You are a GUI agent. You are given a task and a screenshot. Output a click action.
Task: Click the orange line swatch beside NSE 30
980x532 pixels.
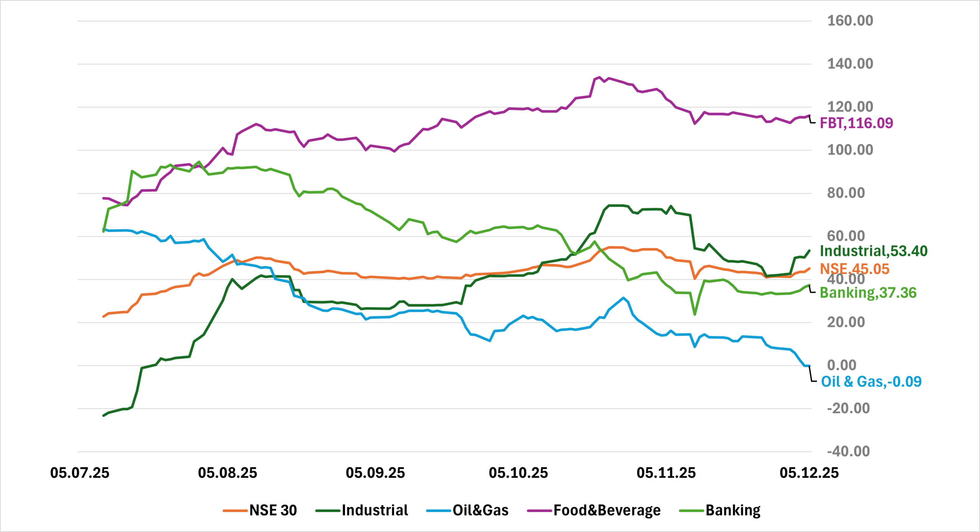[235, 511]
